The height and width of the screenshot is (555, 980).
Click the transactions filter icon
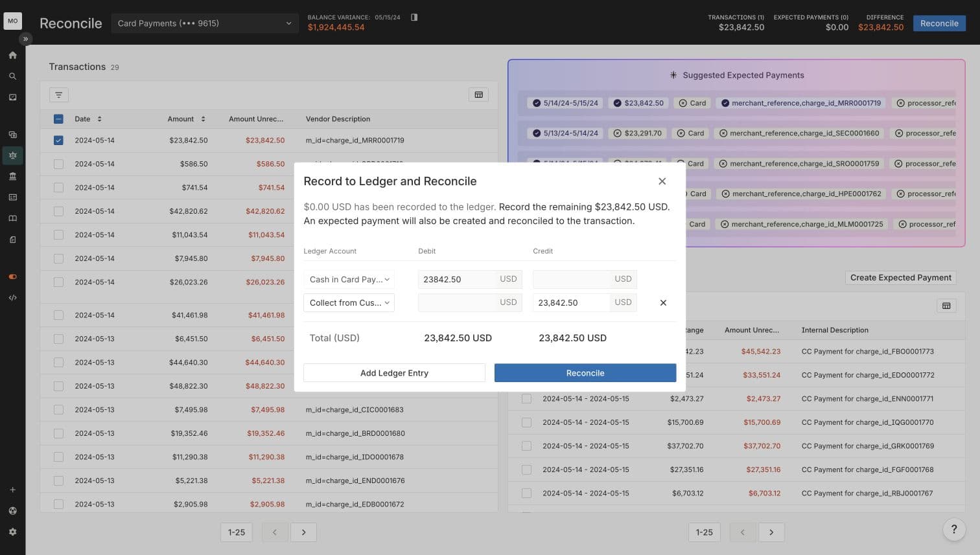click(58, 95)
